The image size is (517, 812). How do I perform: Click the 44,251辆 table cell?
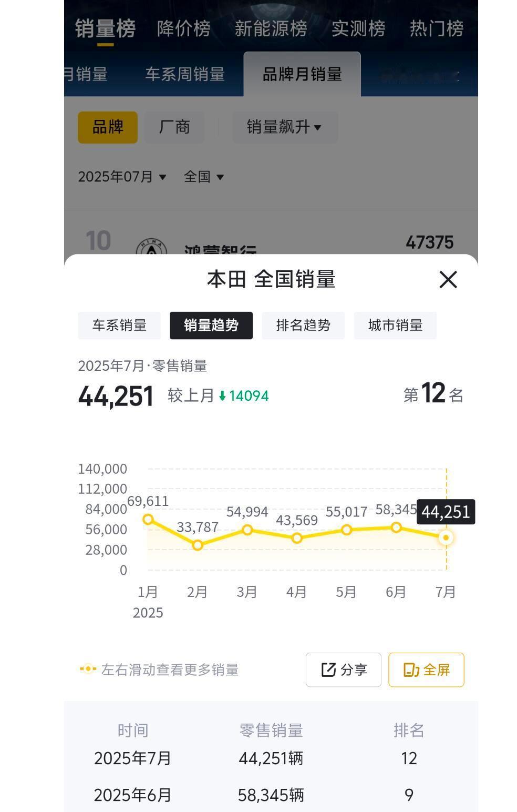[x=271, y=758]
